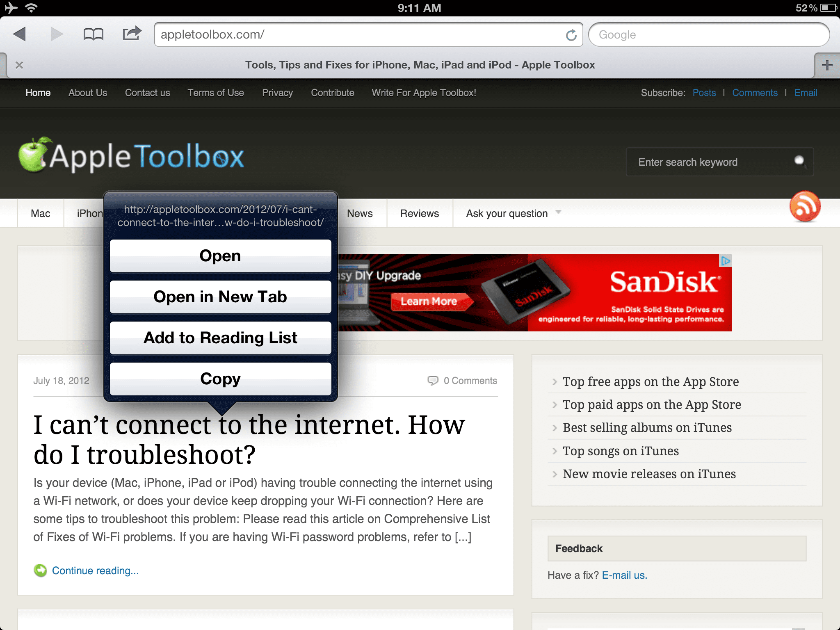
Task: Click Copy from the link context menu
Action: [221, 379]
